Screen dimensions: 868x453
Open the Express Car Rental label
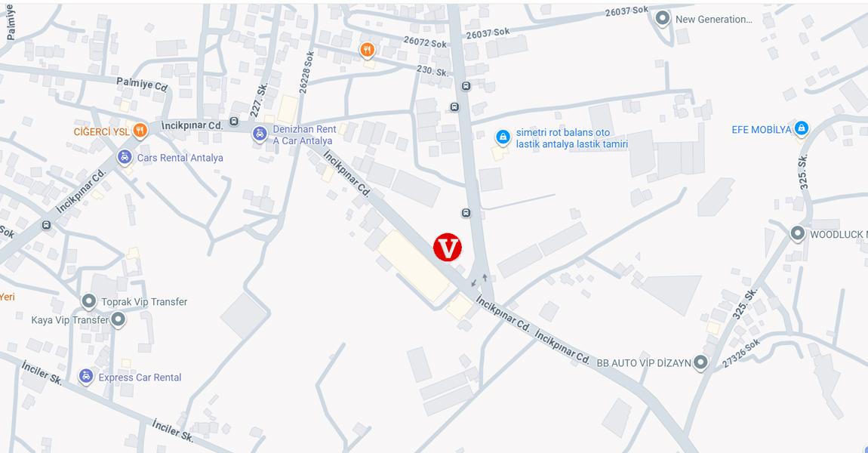[x=140, y=377]
